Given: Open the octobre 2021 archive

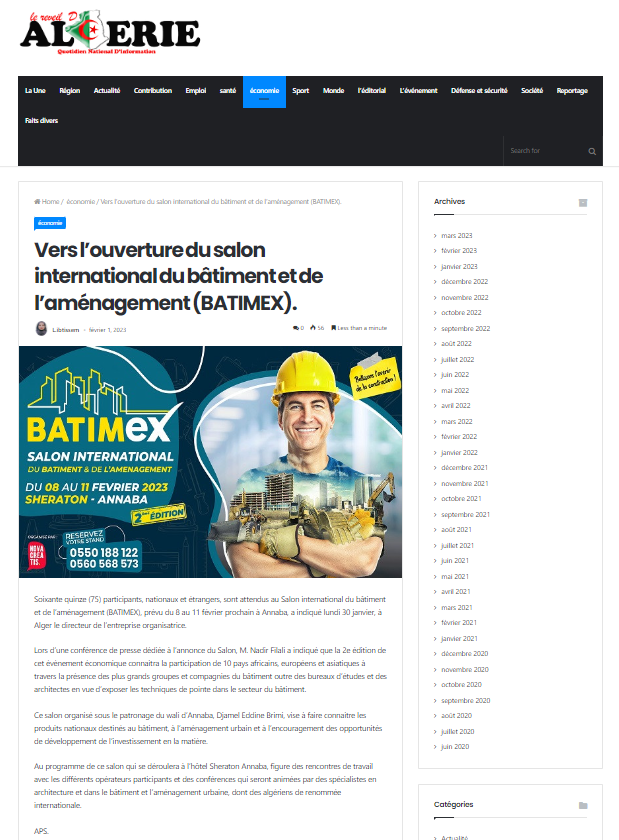Looking at the screenshot, I should coord(461,499).
